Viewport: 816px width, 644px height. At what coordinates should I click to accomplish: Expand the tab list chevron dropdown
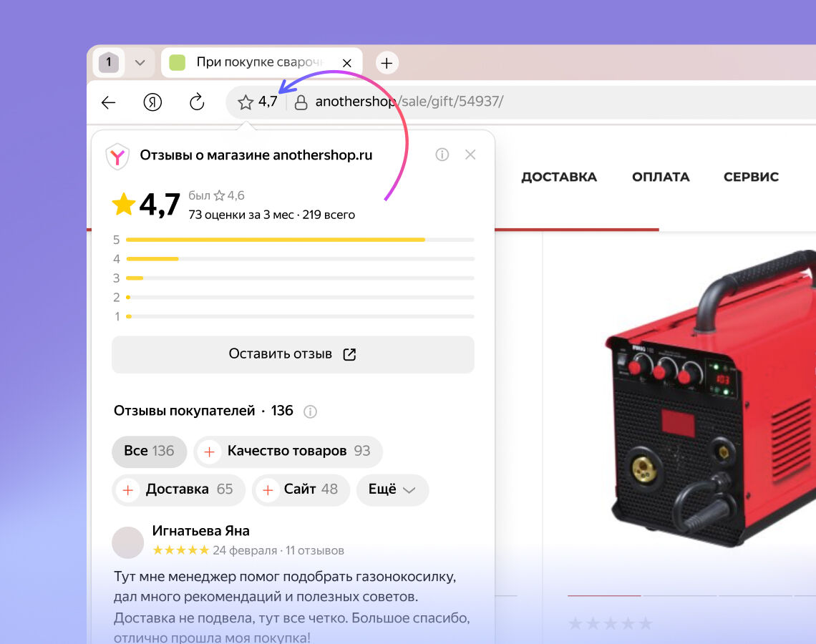pyautogui.click(x=140, y=63)
